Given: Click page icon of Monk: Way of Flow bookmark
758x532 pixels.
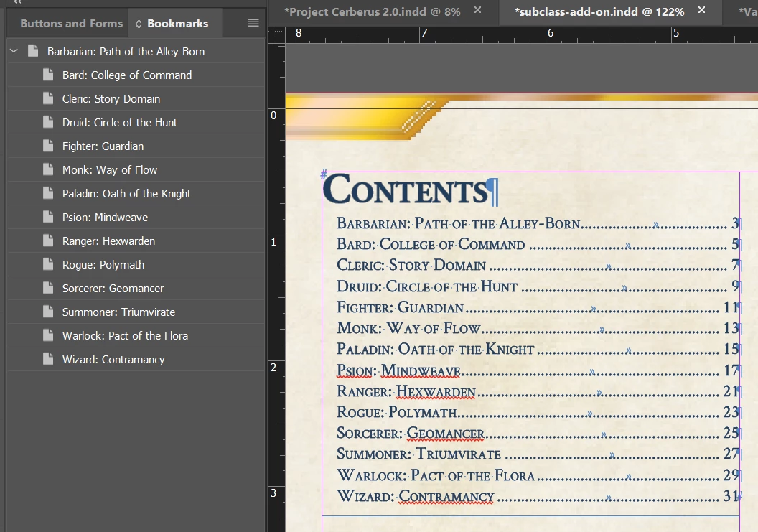Looking at the screenshot, I should [48, 169].
